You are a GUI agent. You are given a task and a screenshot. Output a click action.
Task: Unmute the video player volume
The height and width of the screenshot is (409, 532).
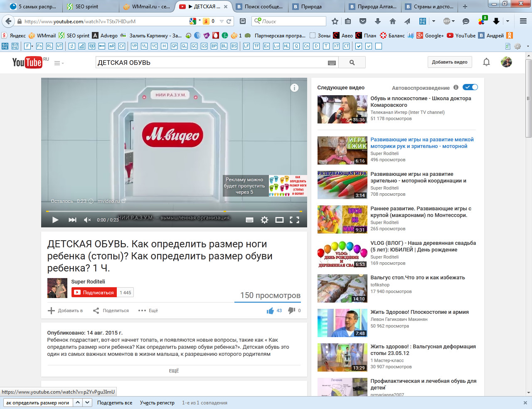coord(87,220)
